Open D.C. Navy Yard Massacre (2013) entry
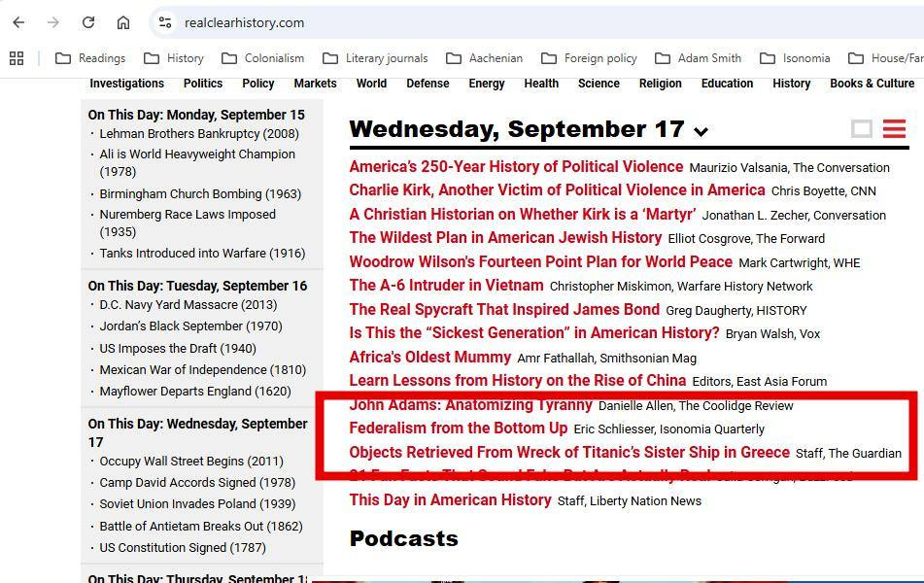 click(188, 305)
